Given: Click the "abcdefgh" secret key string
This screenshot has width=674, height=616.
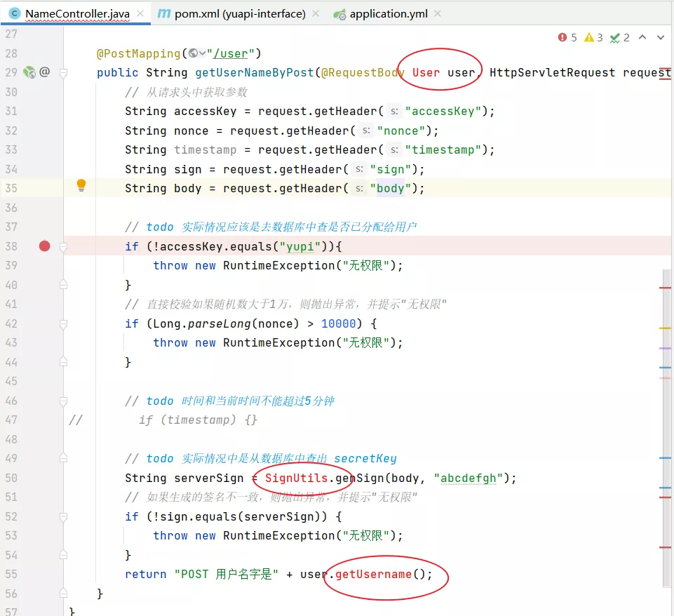Looking at the screenshot, I should [468, 478].
